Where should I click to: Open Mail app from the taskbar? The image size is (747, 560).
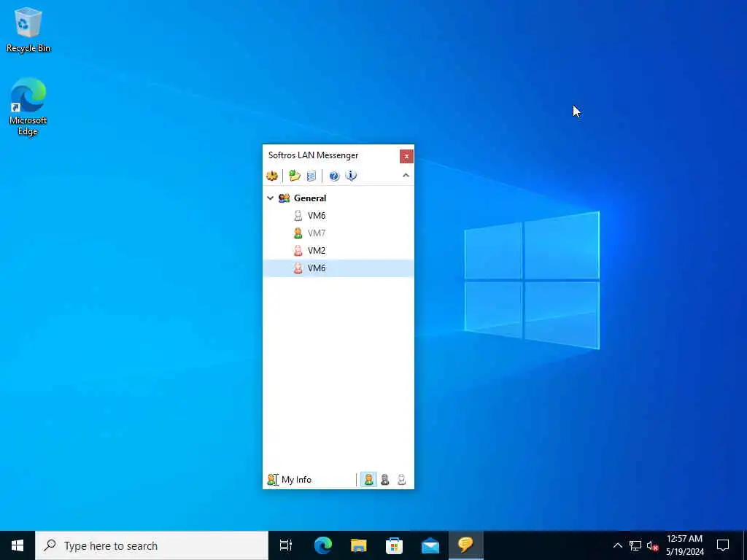[430, 545]
